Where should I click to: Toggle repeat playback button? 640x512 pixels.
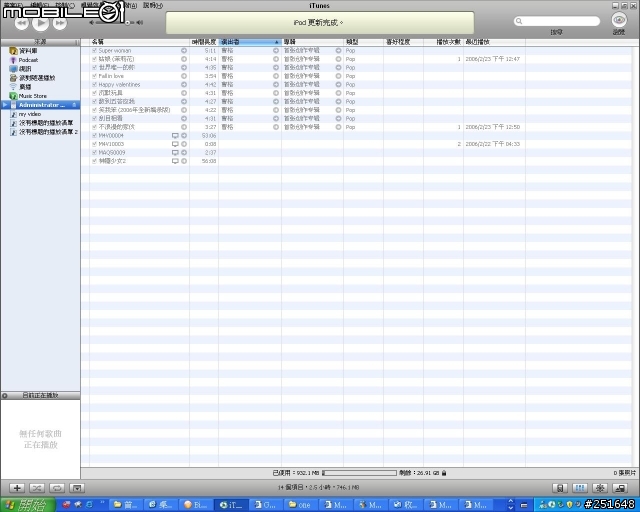[57, 488]
